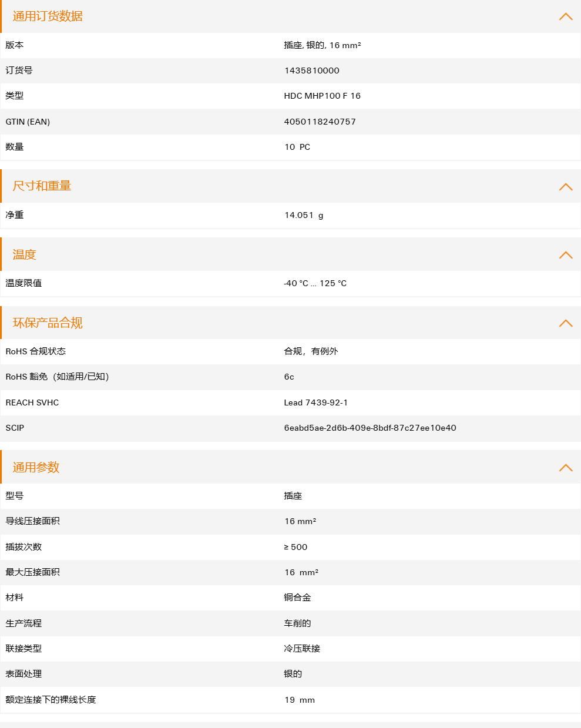Click 导线压接面积 value 16 mm²
Viewport: 581px width, 728px height.
click(300, 521)
